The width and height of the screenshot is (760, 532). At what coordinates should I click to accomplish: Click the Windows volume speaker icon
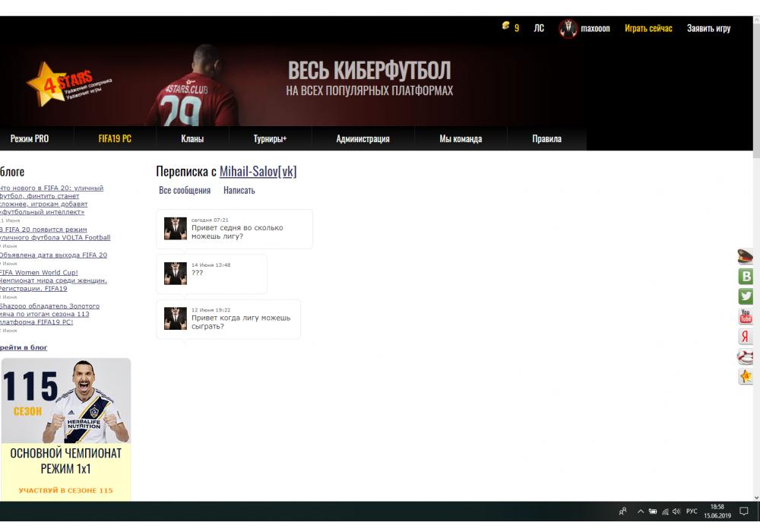676,511
